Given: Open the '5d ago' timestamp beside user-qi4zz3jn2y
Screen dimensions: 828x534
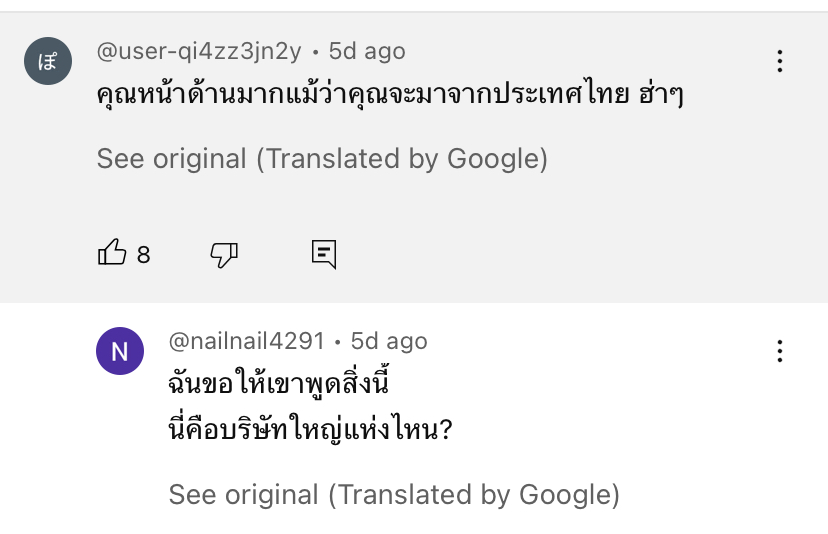Looking at the screenshot, I should 367,52.
